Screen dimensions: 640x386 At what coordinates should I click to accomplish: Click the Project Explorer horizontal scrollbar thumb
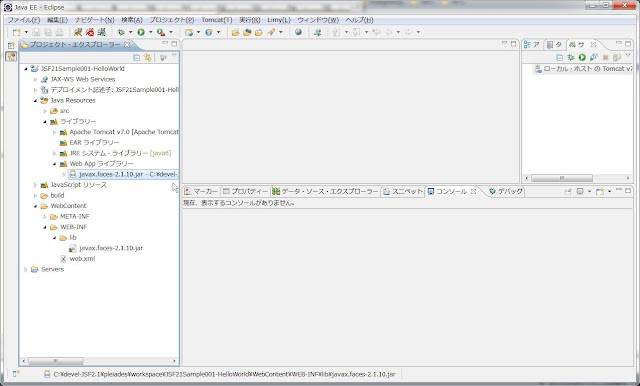56,361
